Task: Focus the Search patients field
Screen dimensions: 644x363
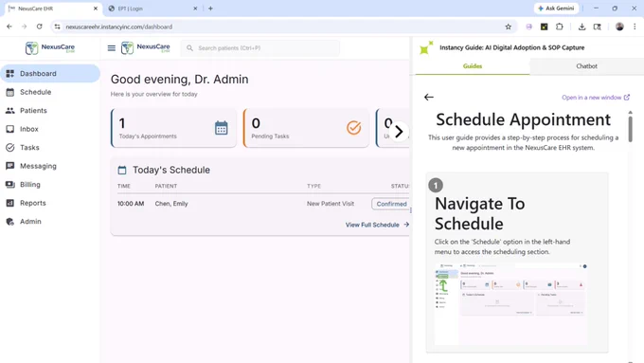Action: click(260, 48)
